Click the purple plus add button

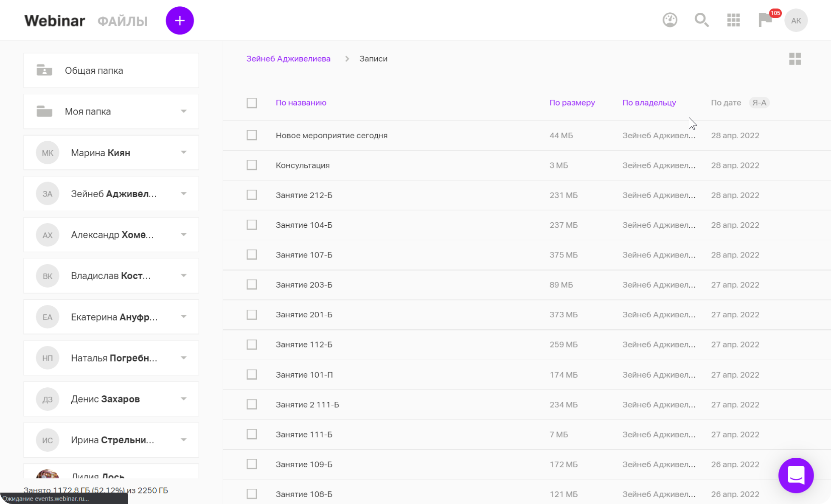click(180, 20)
